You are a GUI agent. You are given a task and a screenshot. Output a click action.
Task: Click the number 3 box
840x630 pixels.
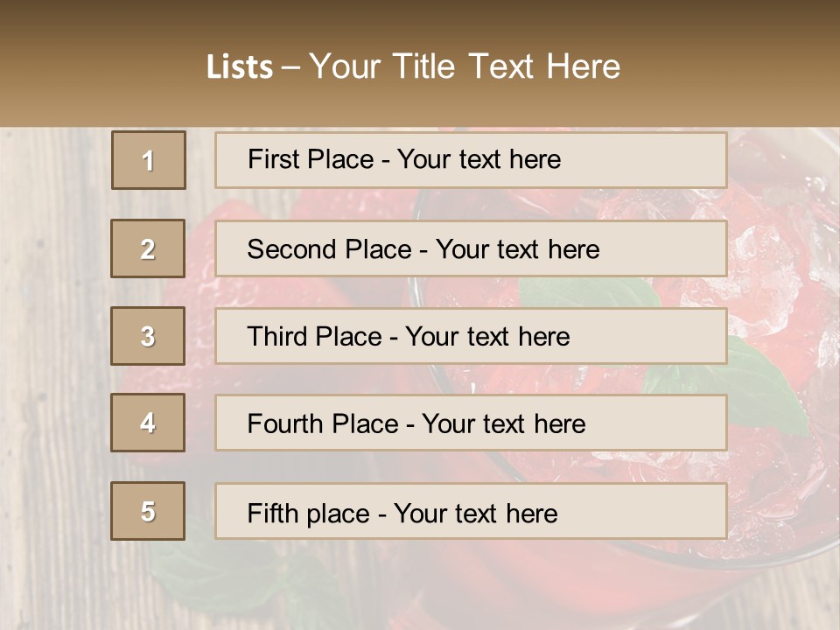(x=148, y=336)
